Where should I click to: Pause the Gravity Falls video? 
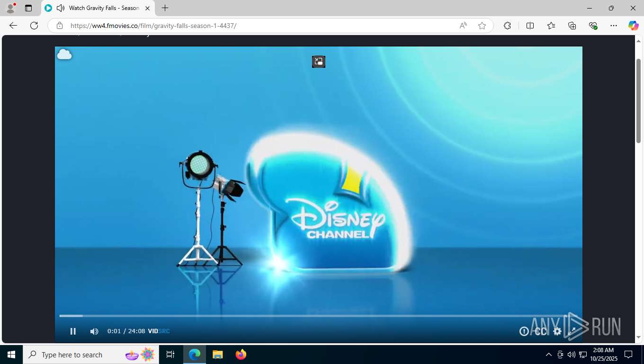(73, 331)
